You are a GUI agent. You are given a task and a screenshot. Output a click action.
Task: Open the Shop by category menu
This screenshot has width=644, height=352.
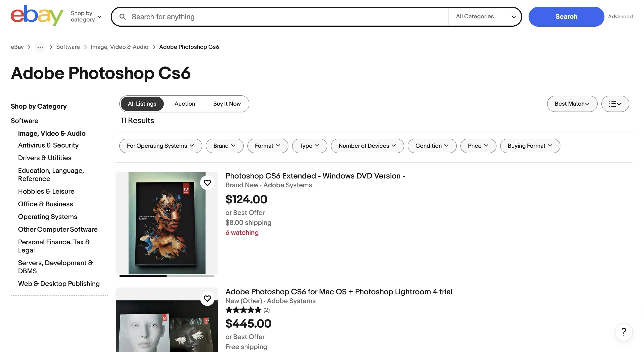(86, 16)
